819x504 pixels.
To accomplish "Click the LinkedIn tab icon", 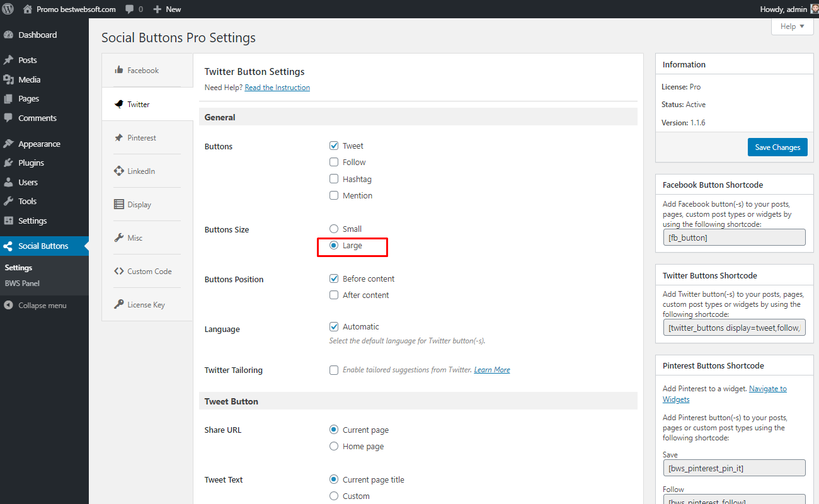I will click(x=118, y=171).
